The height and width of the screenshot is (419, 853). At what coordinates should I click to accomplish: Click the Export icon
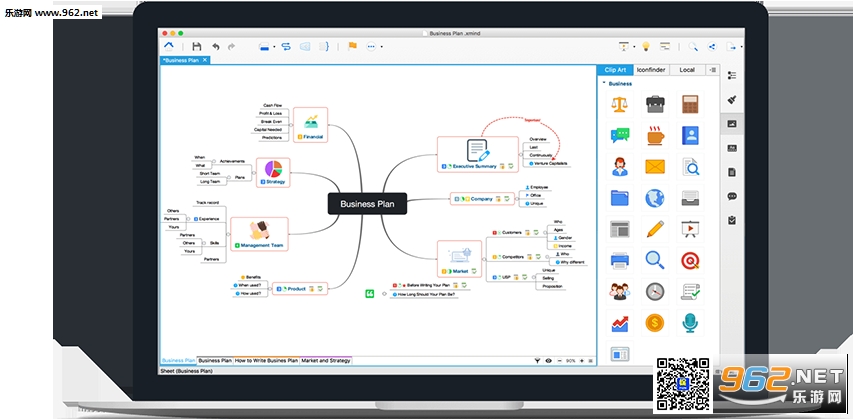click(732, 47)
